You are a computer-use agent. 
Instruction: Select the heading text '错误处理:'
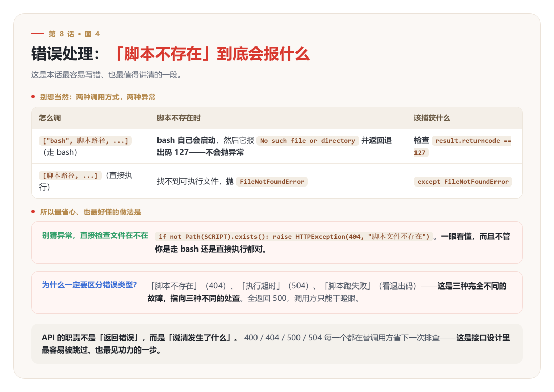pyautogui.click(x=65, y=54)
